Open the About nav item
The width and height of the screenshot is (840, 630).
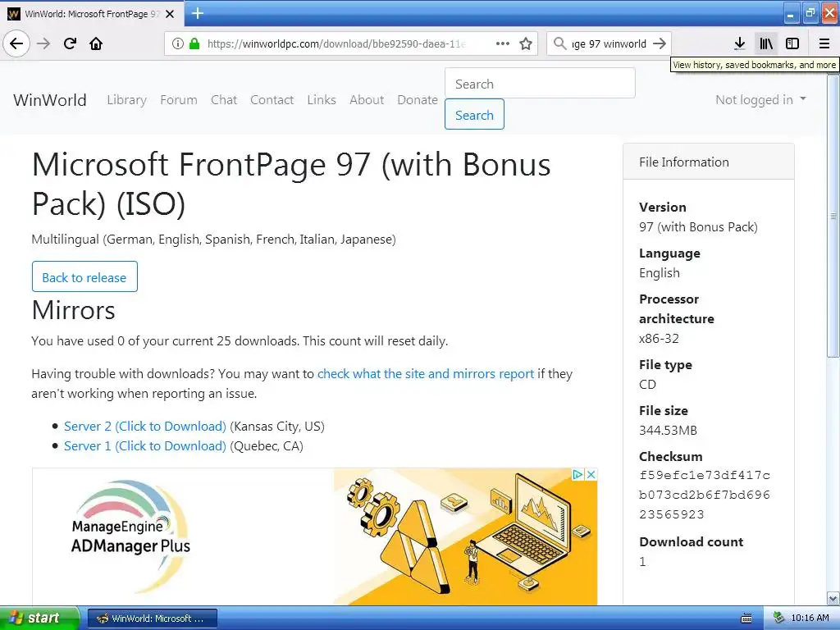click(x=367, y=99)
